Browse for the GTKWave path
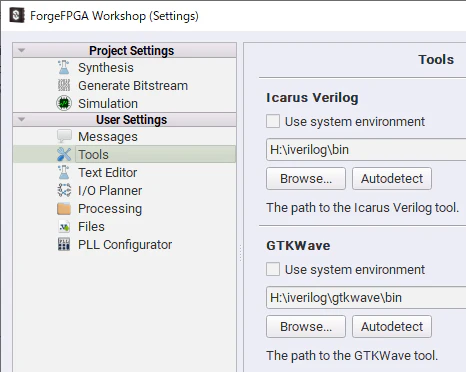The image size is (466, 372). pos(306,327)
